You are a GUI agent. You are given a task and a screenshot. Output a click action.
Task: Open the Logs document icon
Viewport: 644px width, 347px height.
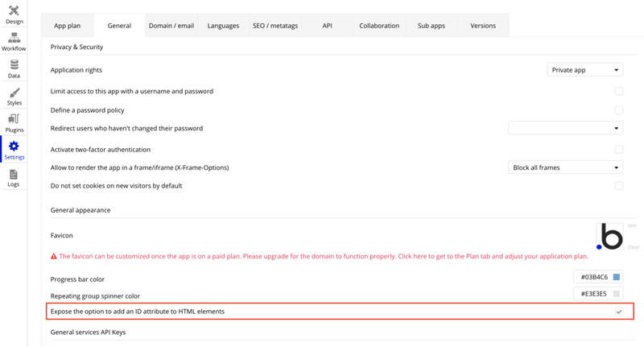pyautogui.click(x=14, y=174)
